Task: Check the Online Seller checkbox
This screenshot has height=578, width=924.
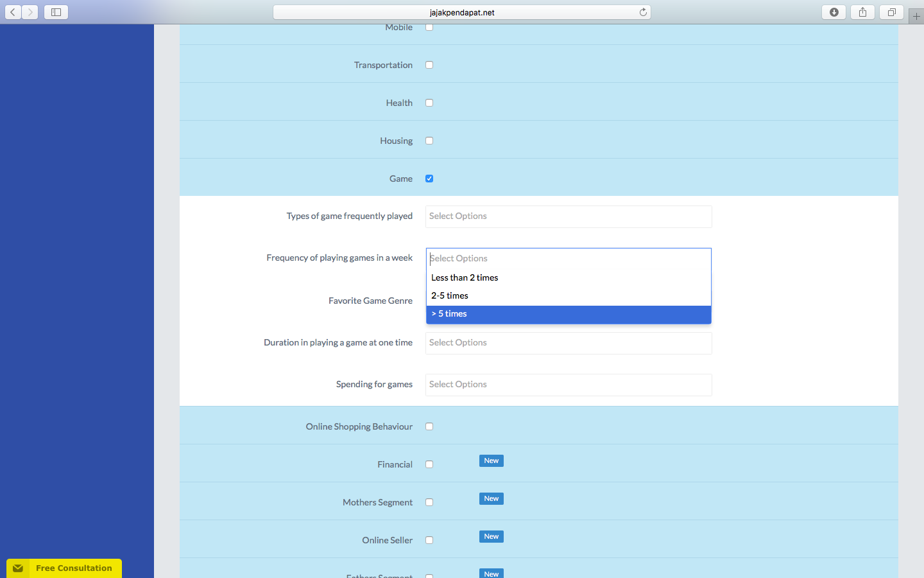Action: click(429, 540)
